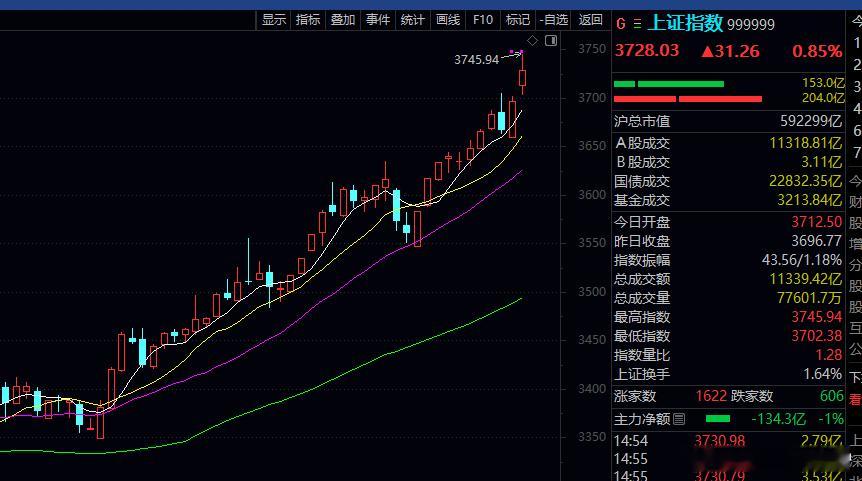Click the 3500 price axis label
This screenshot has height=481, width=862.
592,292
